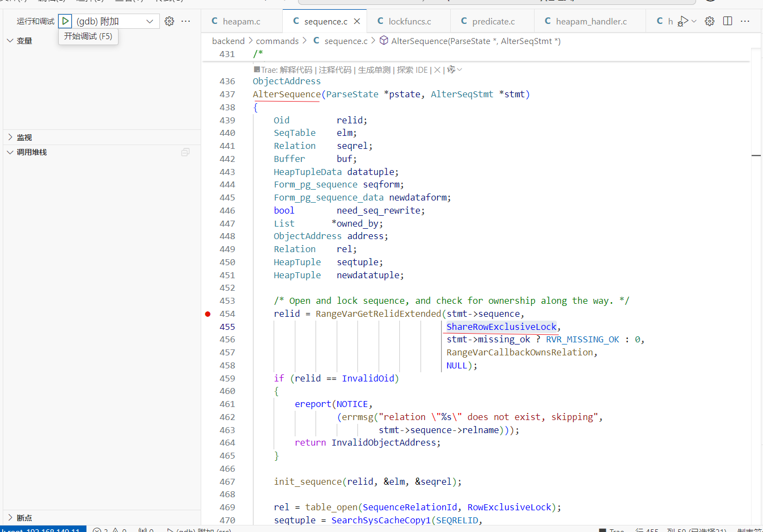Close the sequence.c tab
This screenshot has height=532, width=763.
coord(357,21)
